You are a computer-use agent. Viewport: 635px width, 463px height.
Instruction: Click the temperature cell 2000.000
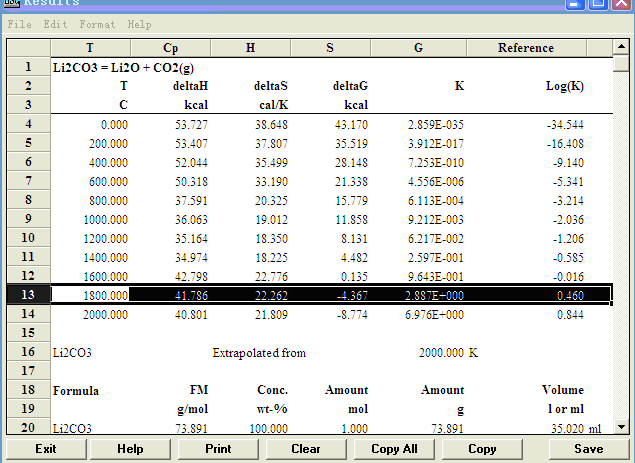point(106,315)
